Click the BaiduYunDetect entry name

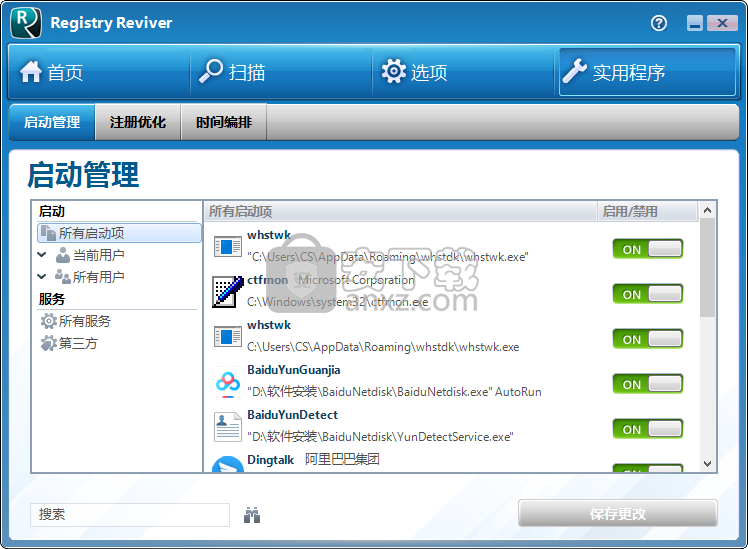coord(292,415)
